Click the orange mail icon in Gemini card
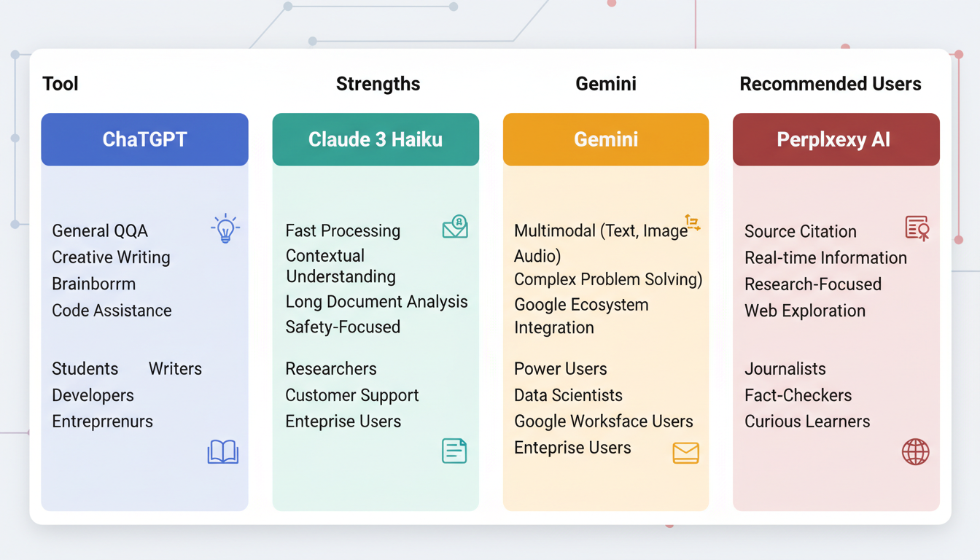This screenshot has width=980, height=560. coord(685,453)
